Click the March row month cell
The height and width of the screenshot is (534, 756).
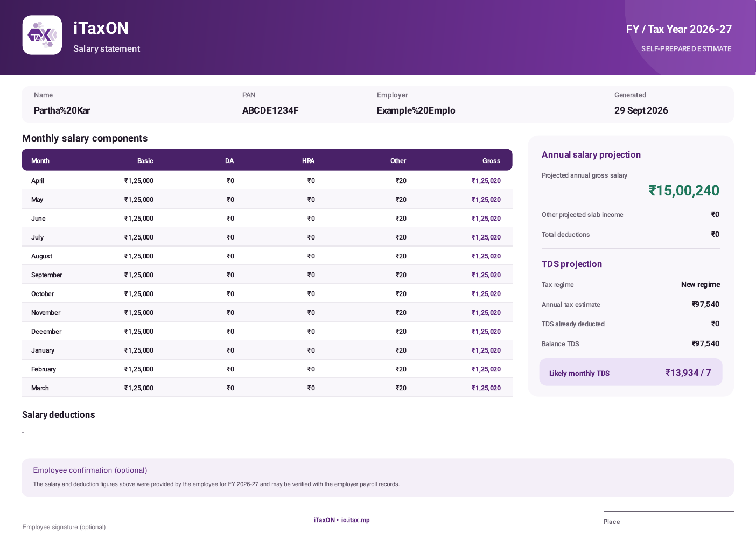point(40,388)
